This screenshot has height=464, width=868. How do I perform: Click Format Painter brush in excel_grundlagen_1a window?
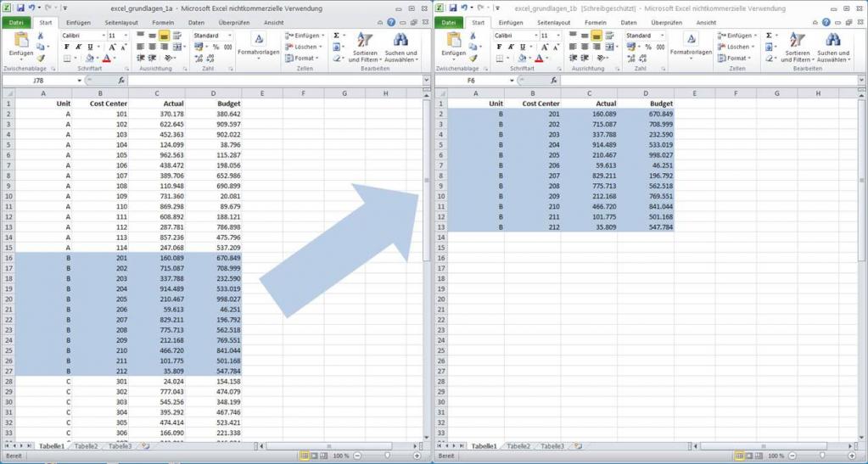tap(40, 58)
